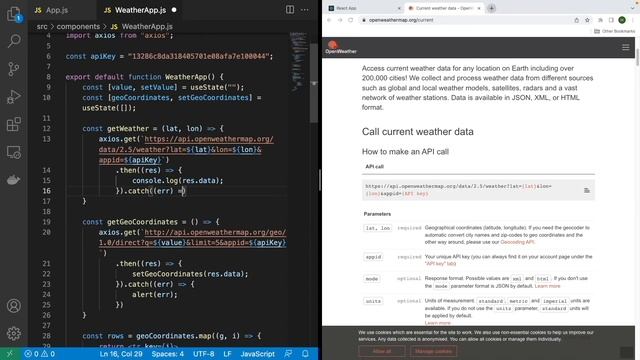Click the VS Code minimap
Viewport: 640px width, 360px height.
[x=299, y=61]
